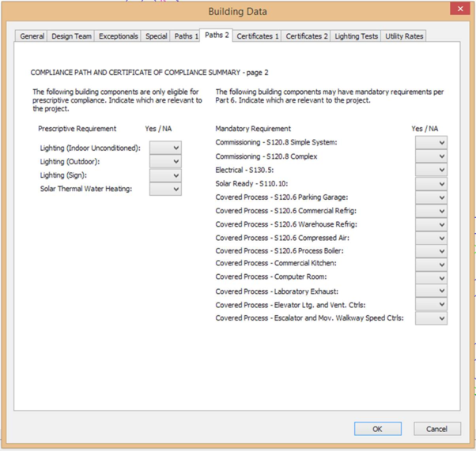Open the Lighting (Indoor Unconditioned) dropdown

(x=165, y=148)
